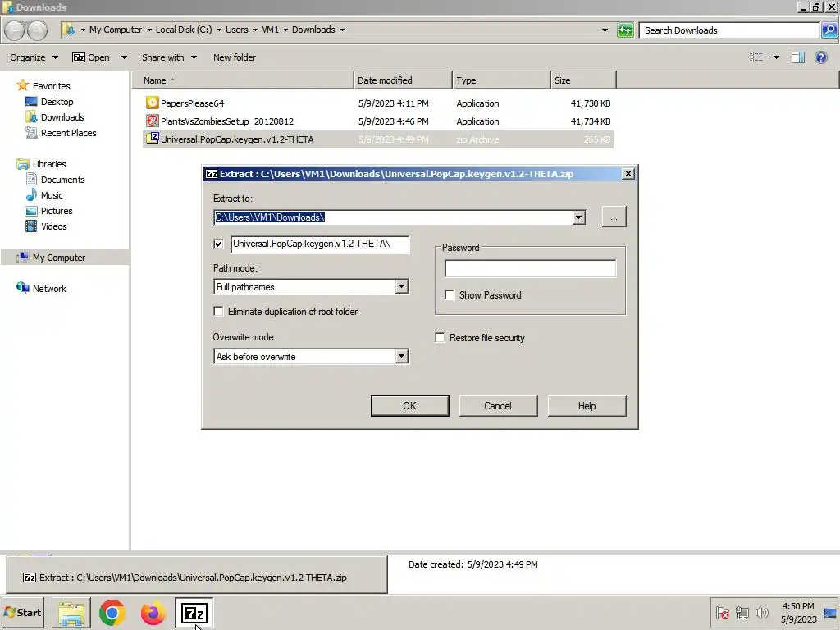The height and width of the screenshot is (630, 840).
Task: Click the show desktop tray icon
Action: [830, 612]
